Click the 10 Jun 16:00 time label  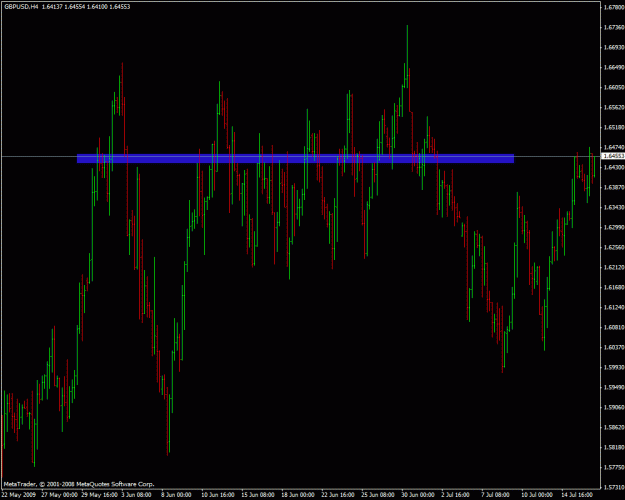(218, 495)
